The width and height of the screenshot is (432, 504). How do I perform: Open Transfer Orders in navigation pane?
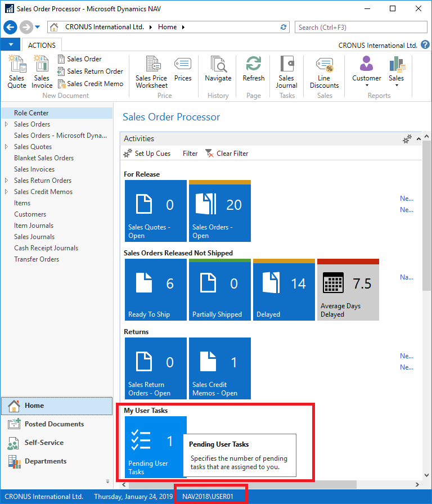tap(37, 259)
